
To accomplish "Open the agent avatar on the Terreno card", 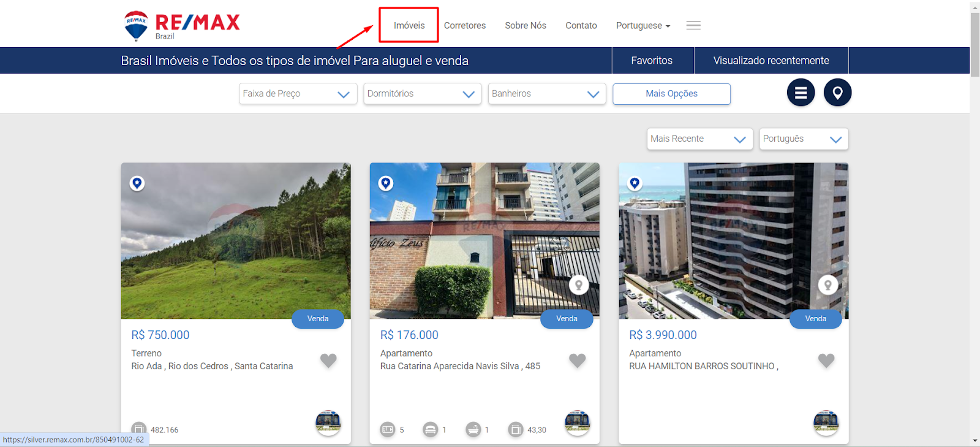I will tap(328, 423).
